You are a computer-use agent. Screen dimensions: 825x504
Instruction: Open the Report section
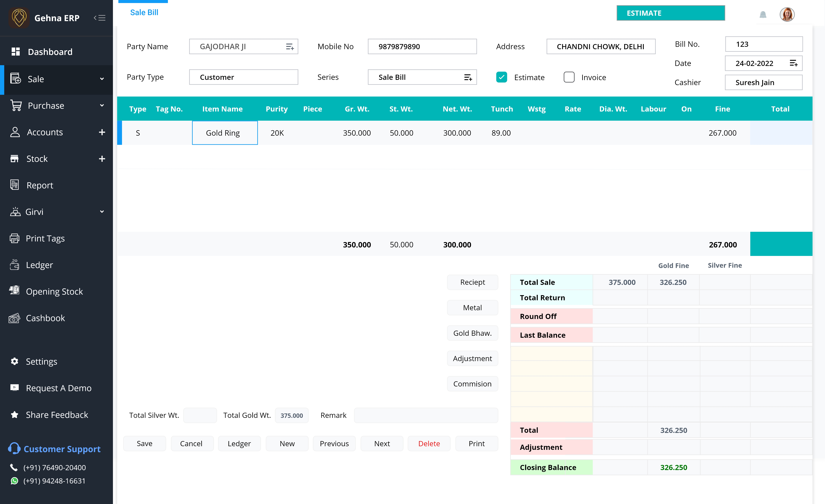40,185
